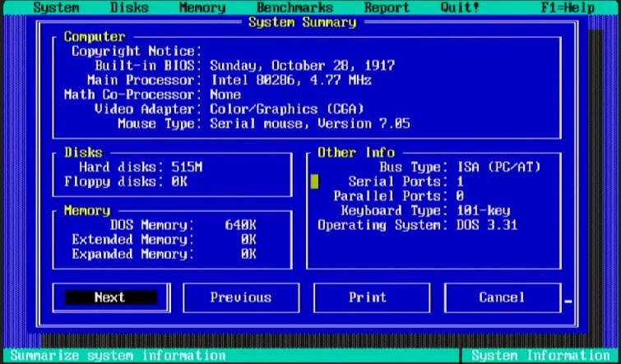Click the Built-in BIOS date value
621x364 pixels.
coord(302,65)
